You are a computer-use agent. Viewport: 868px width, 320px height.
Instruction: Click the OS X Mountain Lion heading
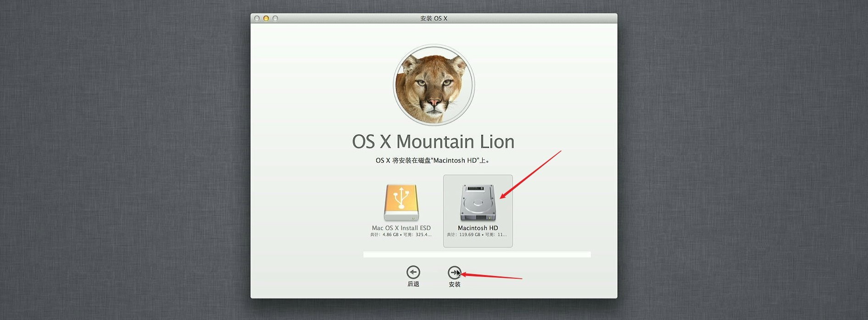433,142
